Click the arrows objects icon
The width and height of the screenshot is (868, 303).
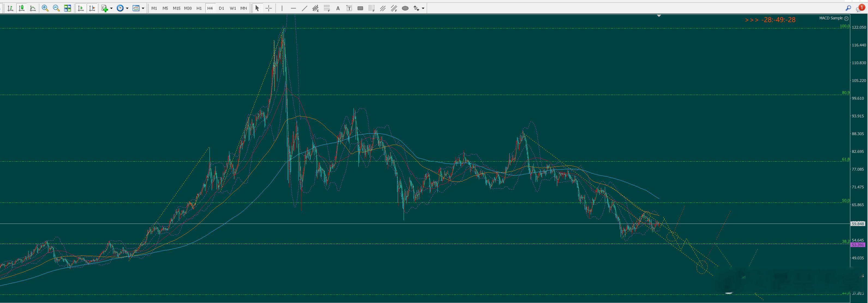416,8
